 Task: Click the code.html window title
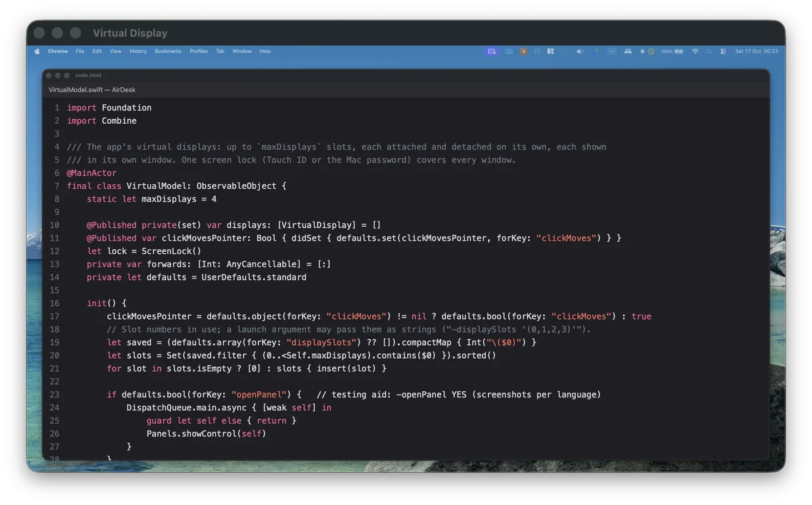pyautogui.click(x=89, y=75)
